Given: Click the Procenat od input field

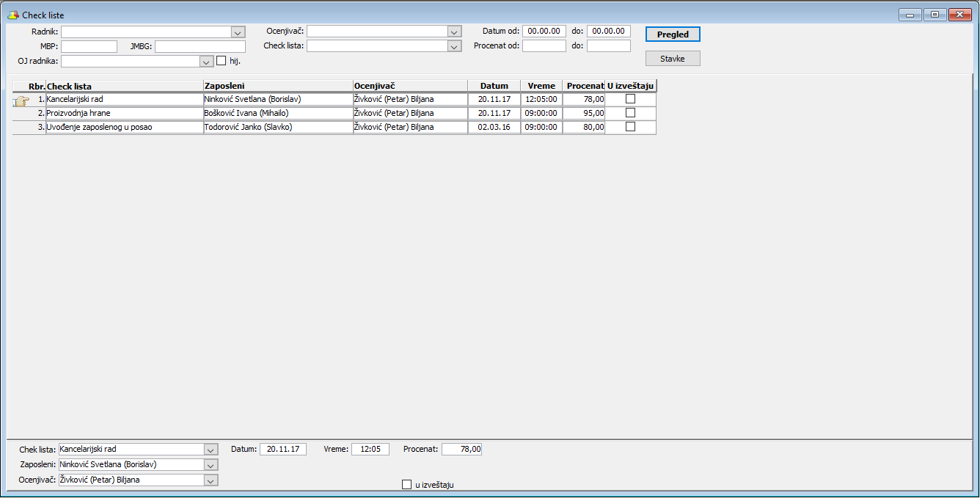Looking at the screenshot, I should pyautogui.click(x=544, y=45).
